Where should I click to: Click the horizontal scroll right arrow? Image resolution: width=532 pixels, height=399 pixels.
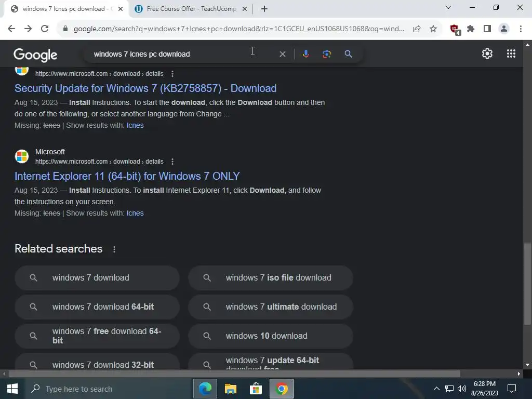(x=519, y=374)
